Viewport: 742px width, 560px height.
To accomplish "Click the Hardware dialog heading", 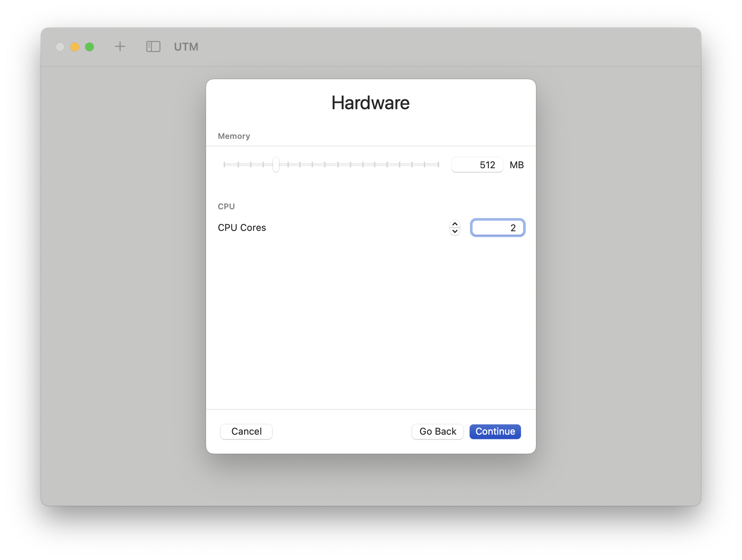I will (370, 103).
